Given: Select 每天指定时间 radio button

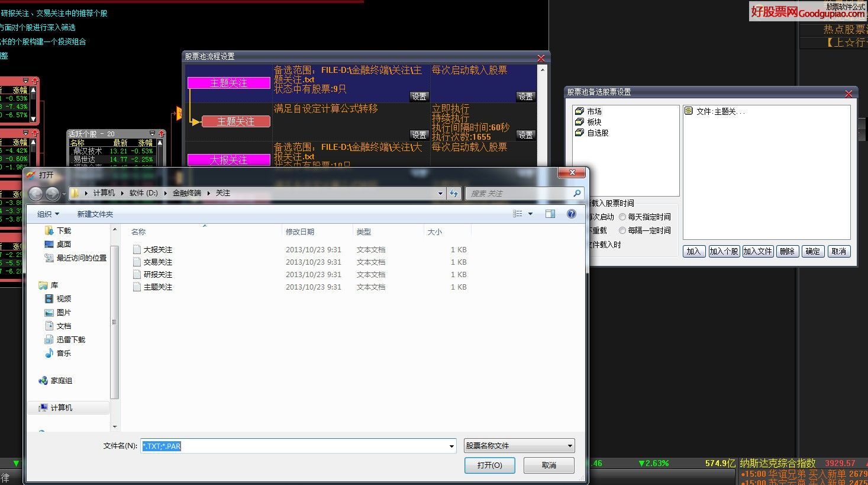Looking at the screenshot, I should (622, 217).
